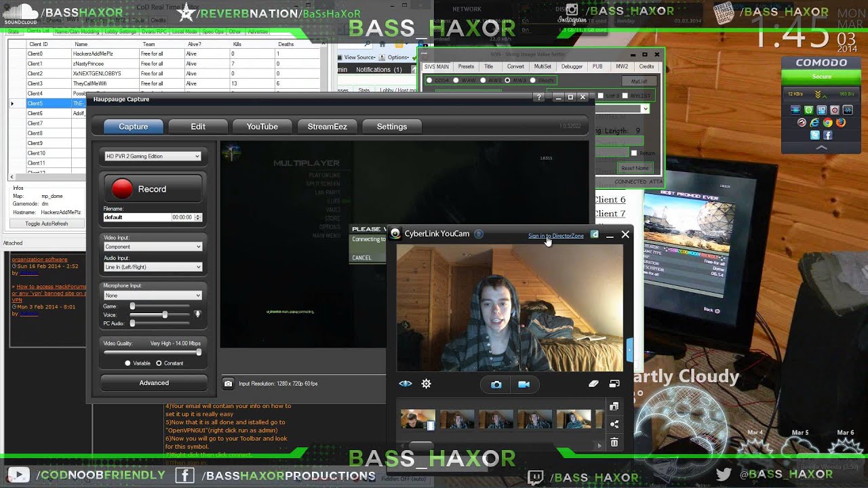This screenshot has height=488, width=868.
Task: Toggle MYLIST checkbox in SIVS window
Action: click(x=625, y=96)
